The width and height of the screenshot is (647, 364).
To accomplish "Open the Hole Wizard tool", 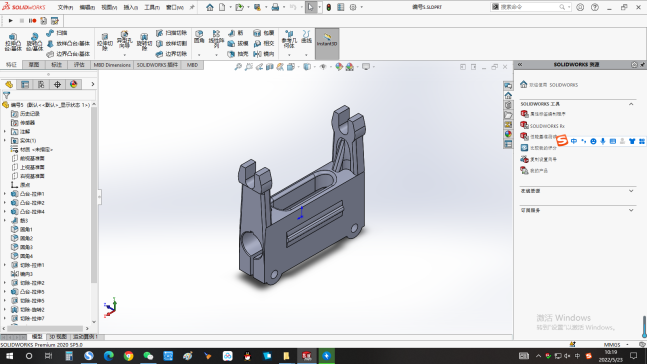I will click(124, 40).
